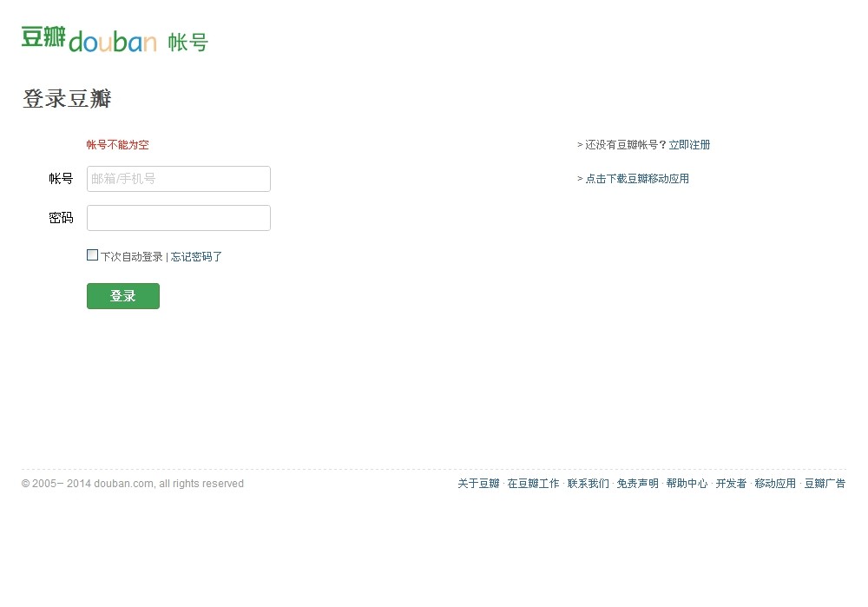Go to 联系我们 footer link
Viewport: 868px width, 607px height.
[588, 484]
